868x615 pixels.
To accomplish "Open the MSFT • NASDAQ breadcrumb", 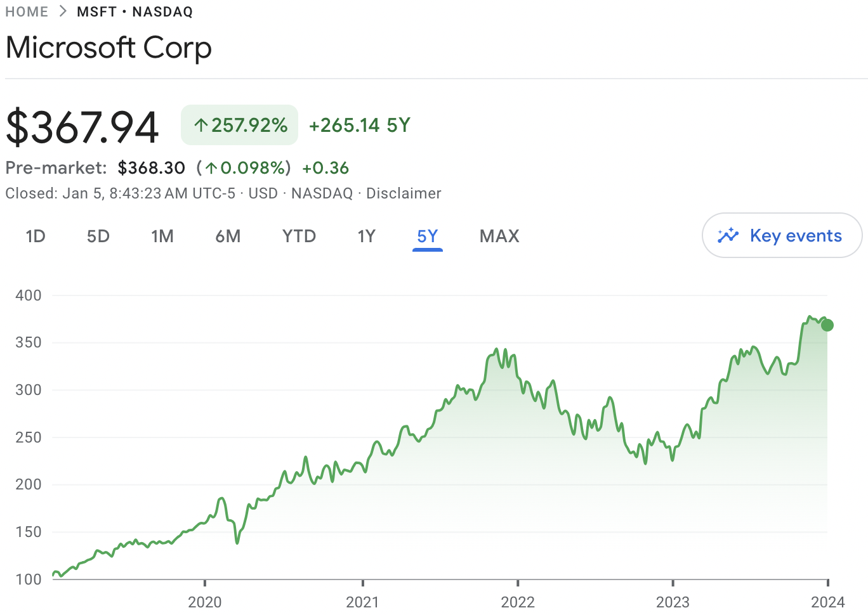I will coord(135,12).
